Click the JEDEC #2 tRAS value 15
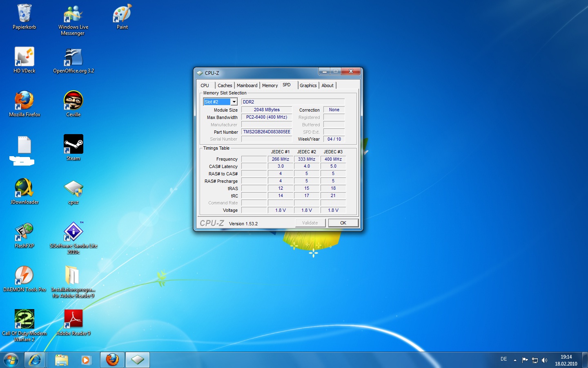 307,188
